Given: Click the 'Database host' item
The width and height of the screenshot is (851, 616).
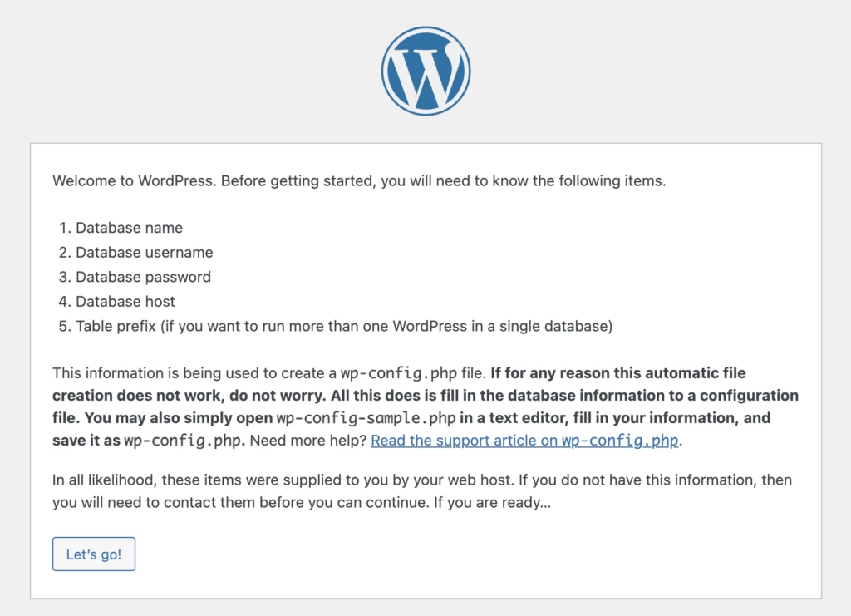Looking at the screenshot, I should 125,302.
